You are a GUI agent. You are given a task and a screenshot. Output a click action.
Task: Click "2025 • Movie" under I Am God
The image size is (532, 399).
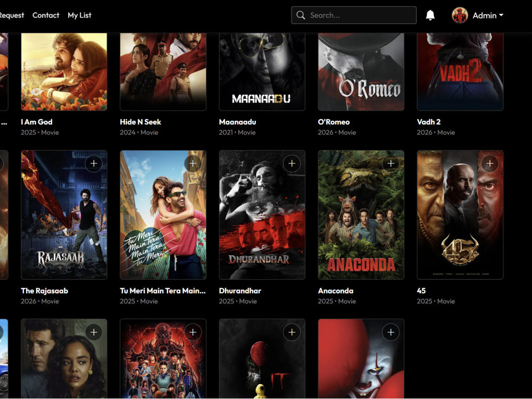click(40, 132)
